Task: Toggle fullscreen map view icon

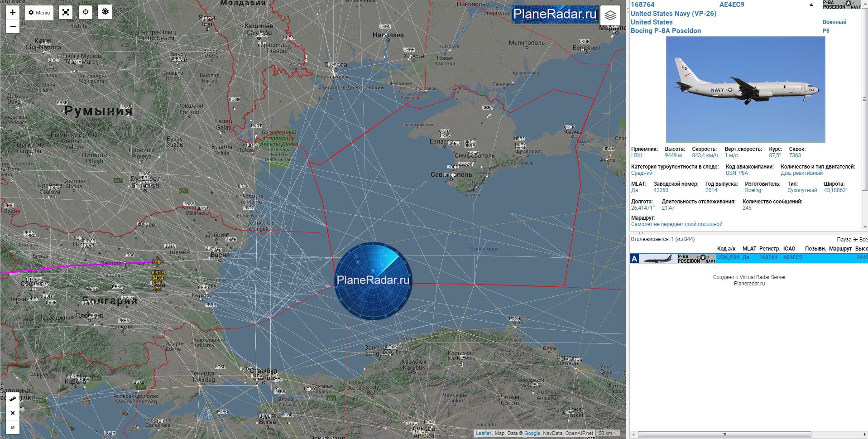Action: click(x=66, y=12)
